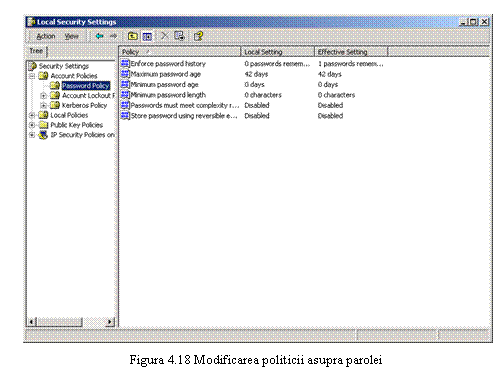Select Store password using reversible encryption

[184, 116]
